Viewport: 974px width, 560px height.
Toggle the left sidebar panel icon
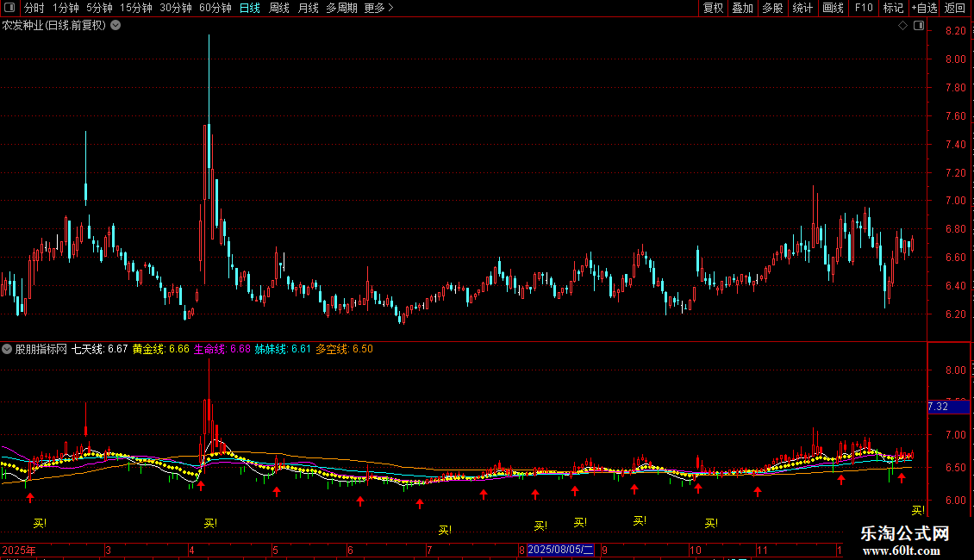tap(9, 8)
